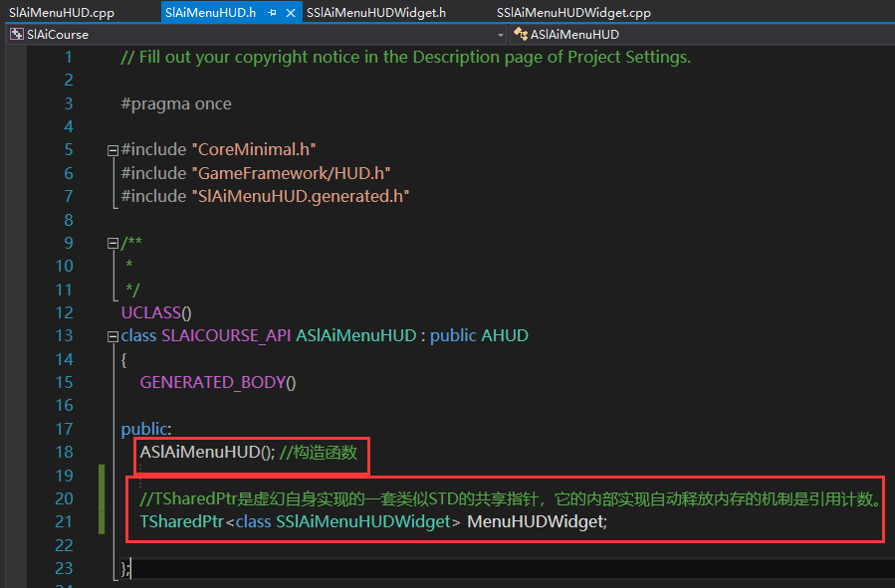Image resolution: width=895 pixels, height=588 pixels.
Task: Click the ASlAiMenuHUD class icon
Action: 520,34
